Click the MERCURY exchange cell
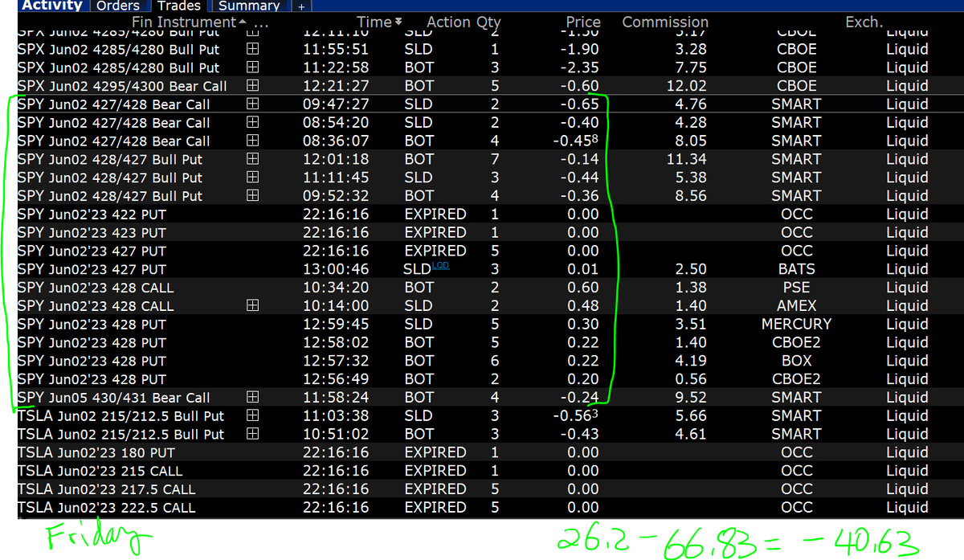This screenshot has width=964, height=560. (796, 325)
